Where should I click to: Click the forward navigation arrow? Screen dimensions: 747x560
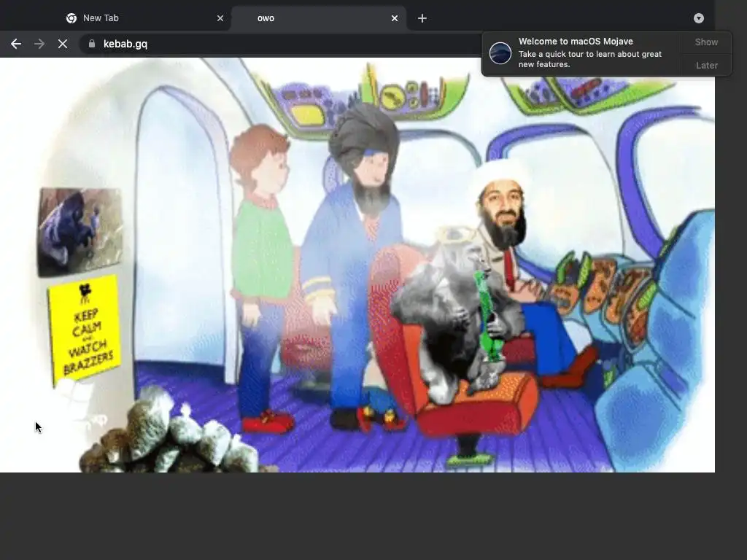(x=39, y=44)
